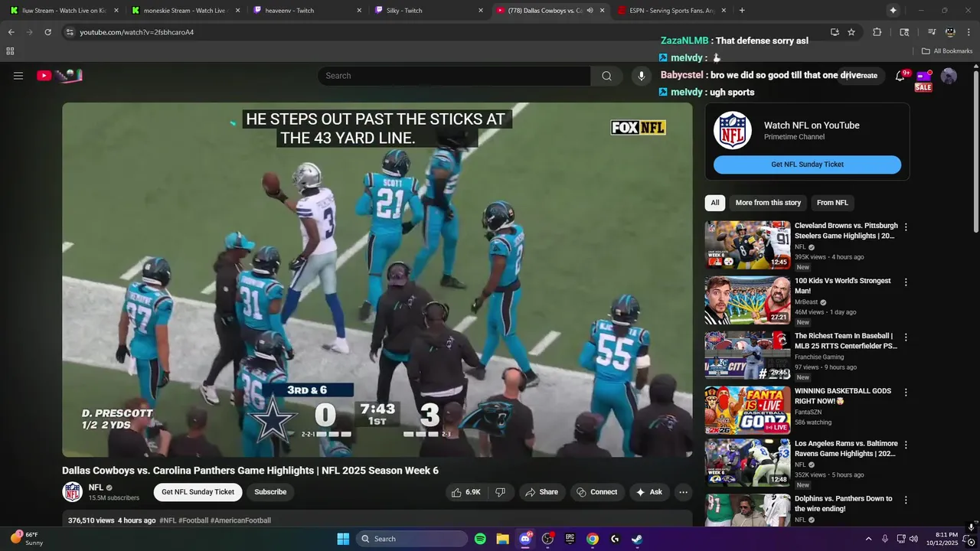Viewport: 980px width, 551px height.
Task: Subscribe to the NFL channel
Action: tap(270, 492)
